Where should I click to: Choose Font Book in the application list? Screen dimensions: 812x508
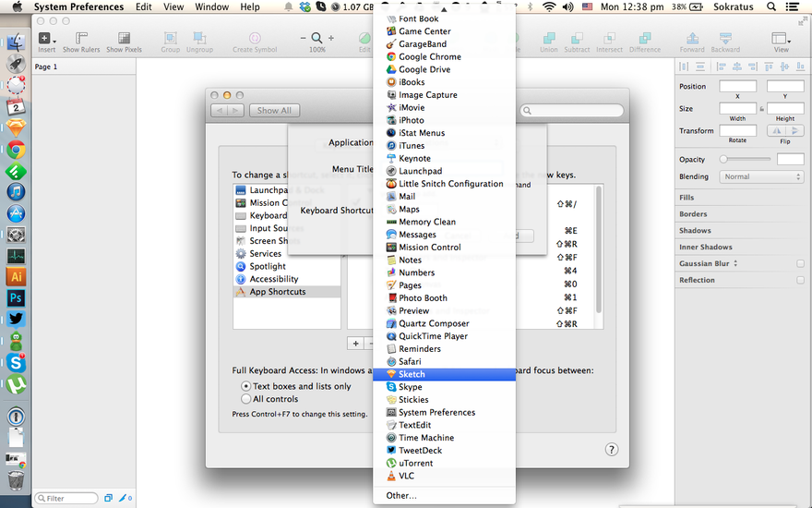pos(445,18)
